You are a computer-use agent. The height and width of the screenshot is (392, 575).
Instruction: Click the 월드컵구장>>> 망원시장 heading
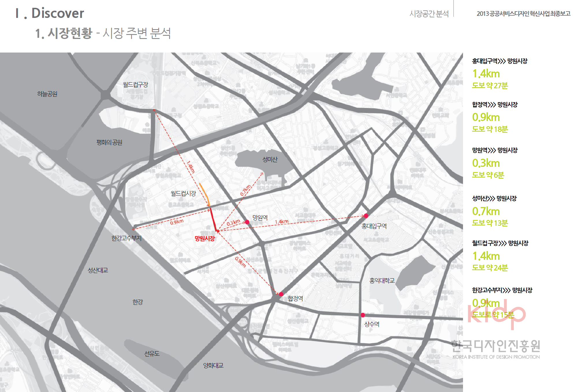pyautogui.click(x=500, y=243)
